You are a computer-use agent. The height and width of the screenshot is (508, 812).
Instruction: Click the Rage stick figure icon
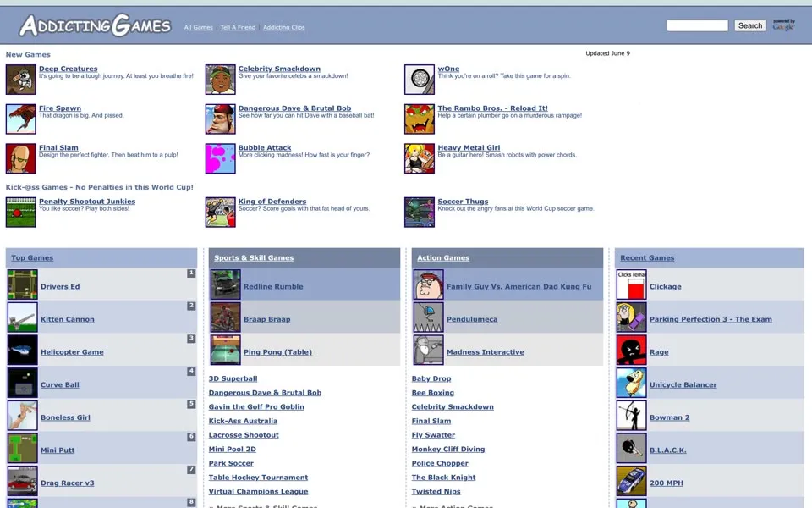[631, 350]
